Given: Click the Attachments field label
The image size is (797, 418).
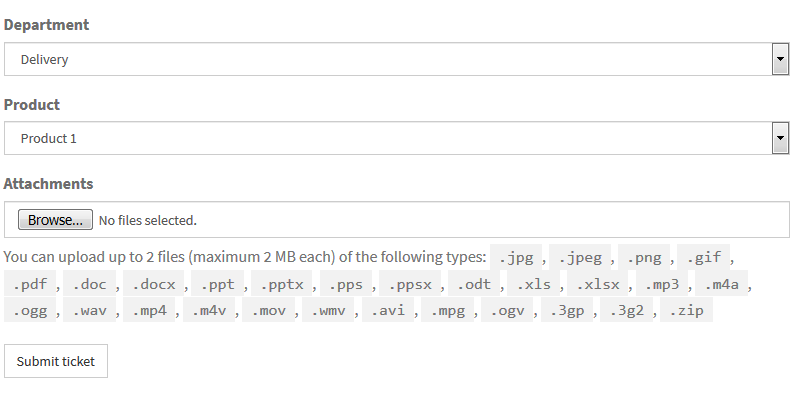Looking at the screenshot, I should (x=49, y=184).
